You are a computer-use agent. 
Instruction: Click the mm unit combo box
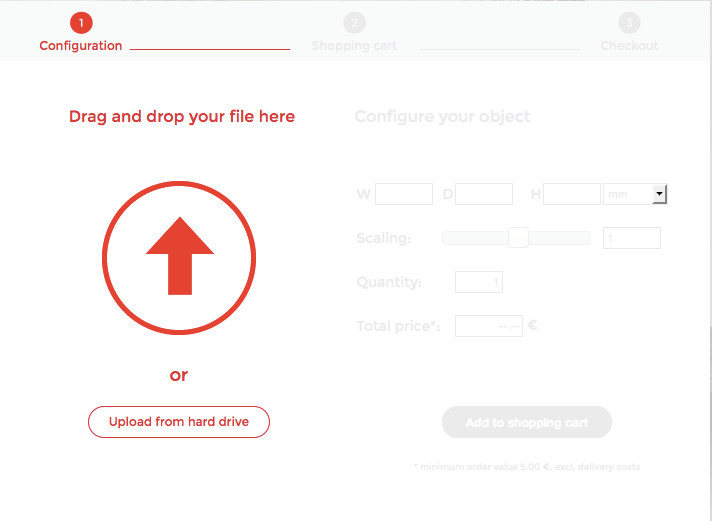[635, 194]
